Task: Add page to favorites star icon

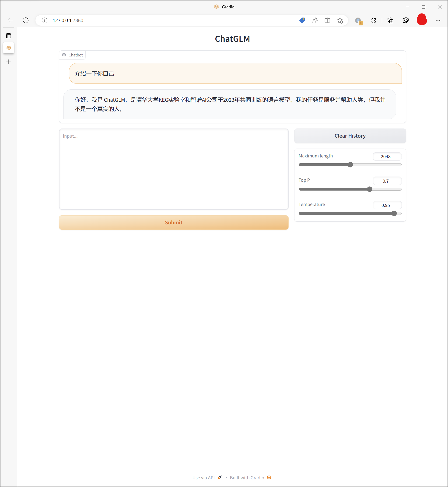Action: 340,21
